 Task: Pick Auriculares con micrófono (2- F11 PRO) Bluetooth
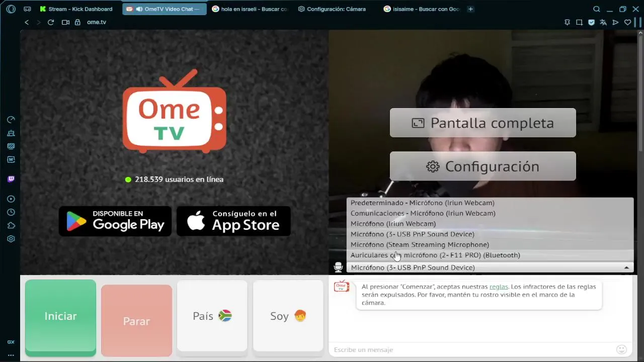click(x=490, y=255)
